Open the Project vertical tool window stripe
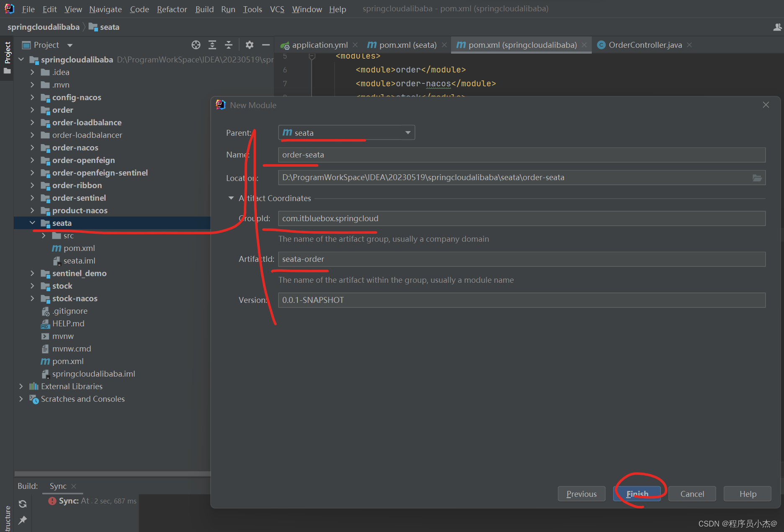The image size is (784, 532). (x=7, y=57)
